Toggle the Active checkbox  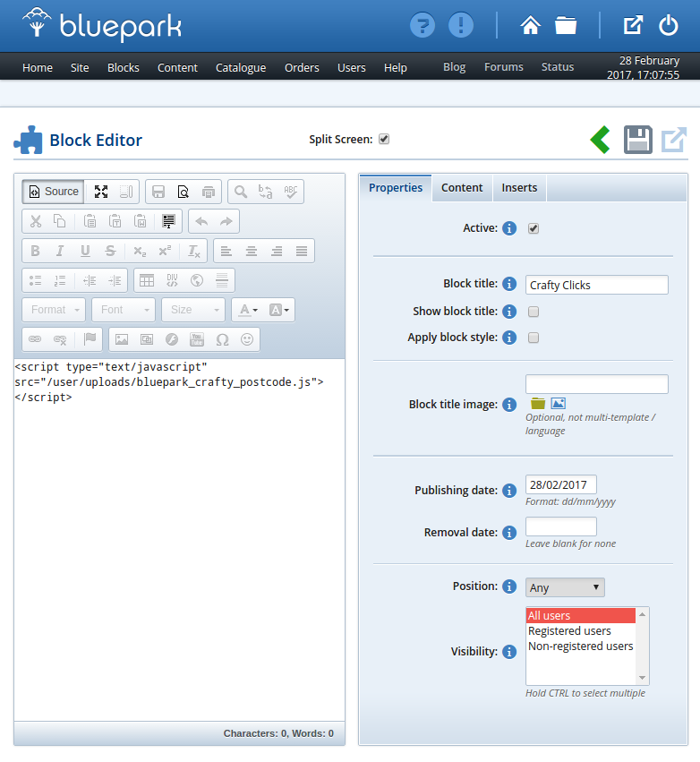coord(534,228)
